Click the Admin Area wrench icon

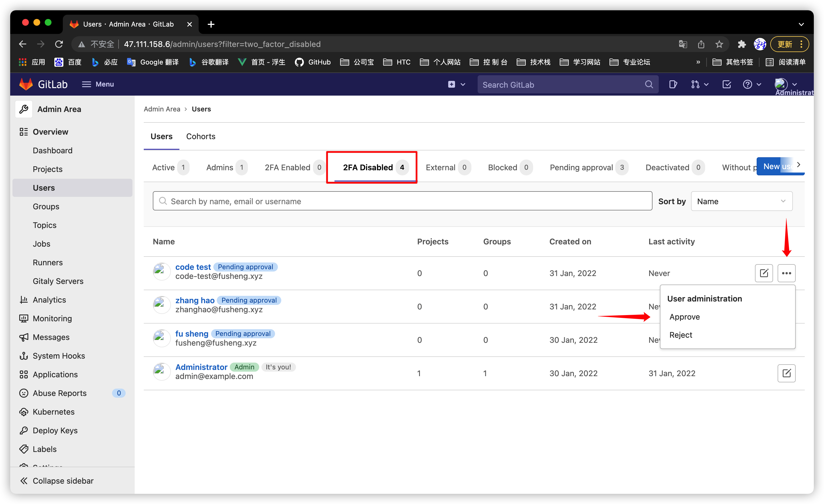pyautogui.click(x=24, y=109)
